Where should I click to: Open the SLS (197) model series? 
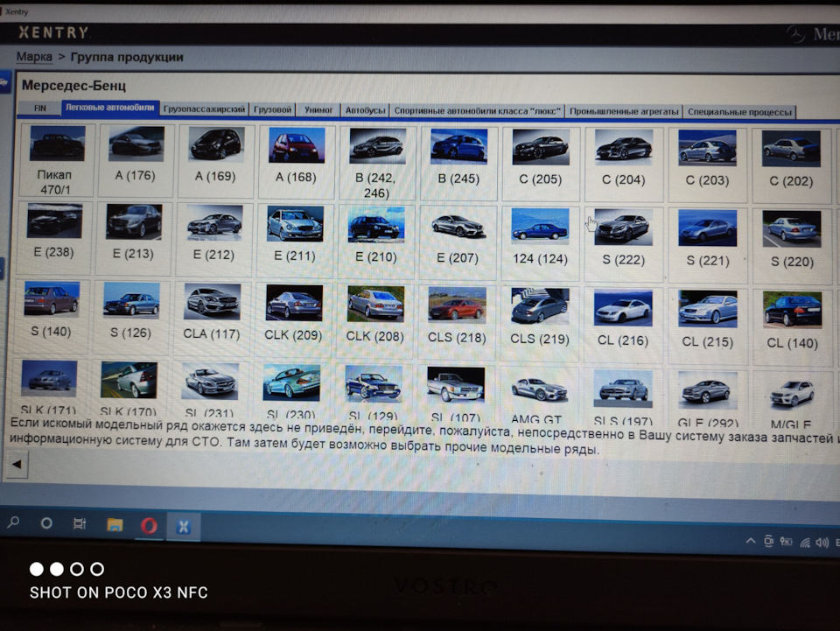623,396
